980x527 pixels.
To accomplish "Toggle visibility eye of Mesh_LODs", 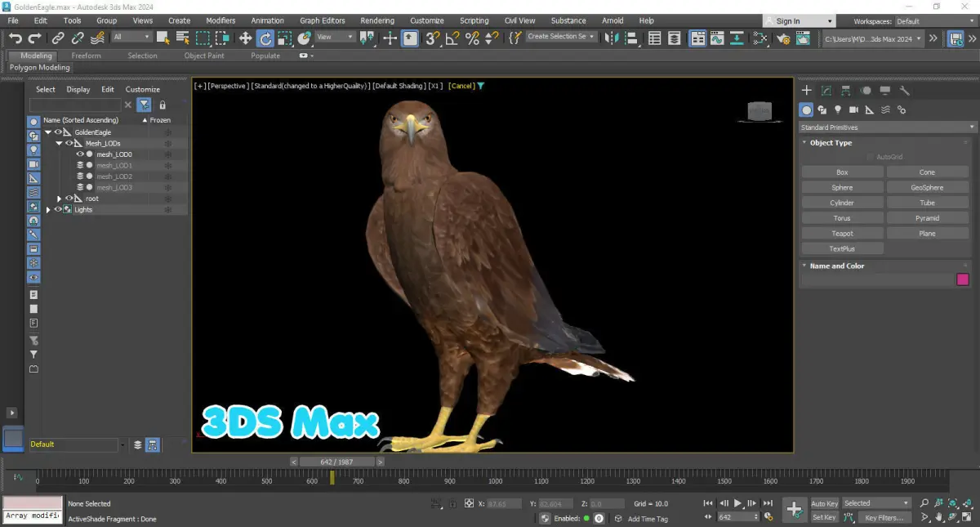I will coord(69,143).
